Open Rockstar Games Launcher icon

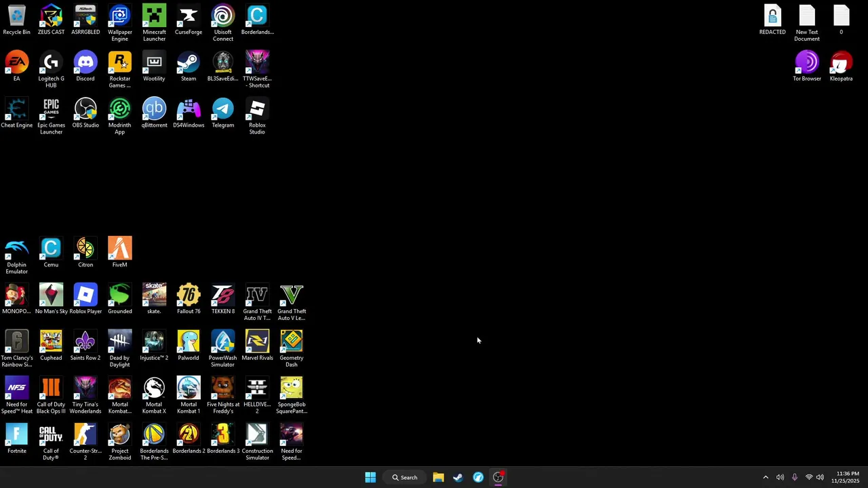tap(120, 70)
